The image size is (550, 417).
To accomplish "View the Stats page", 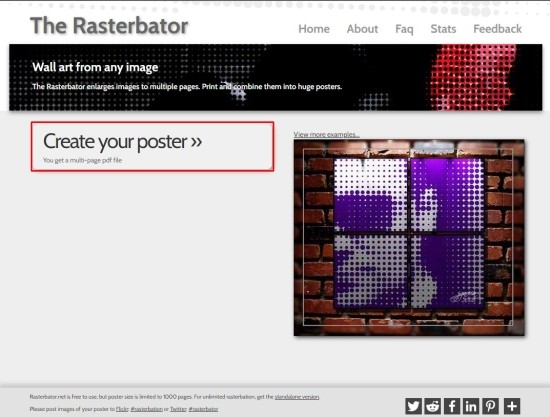I will [443, 29].
